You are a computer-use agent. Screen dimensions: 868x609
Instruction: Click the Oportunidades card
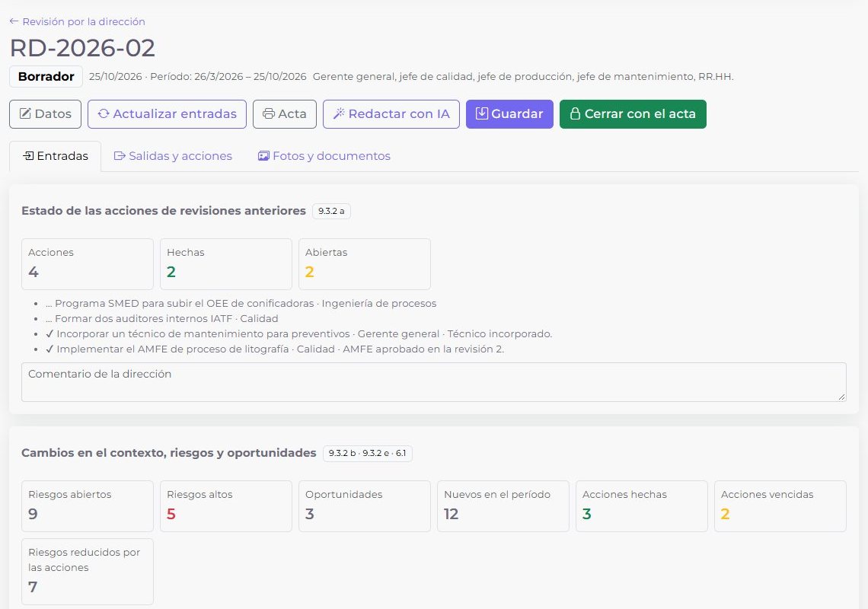click(x=364, y=506)
